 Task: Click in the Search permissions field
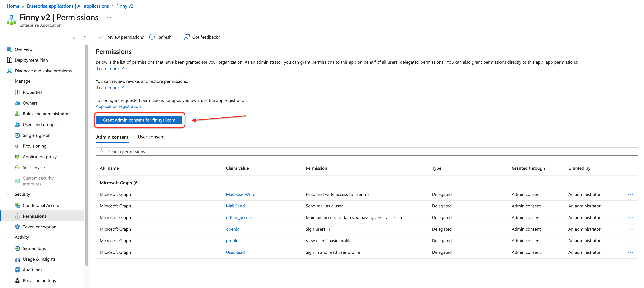point(367,152)
